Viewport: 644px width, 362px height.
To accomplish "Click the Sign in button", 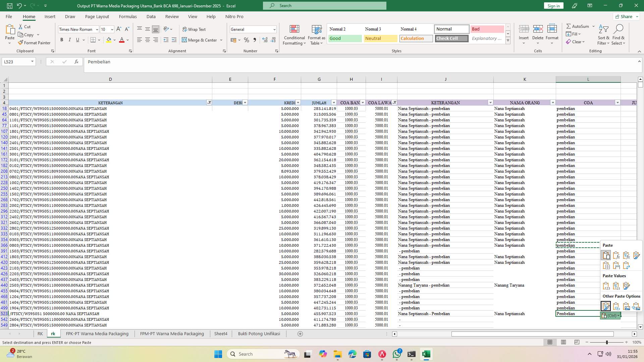I will (x=553, y=6).
